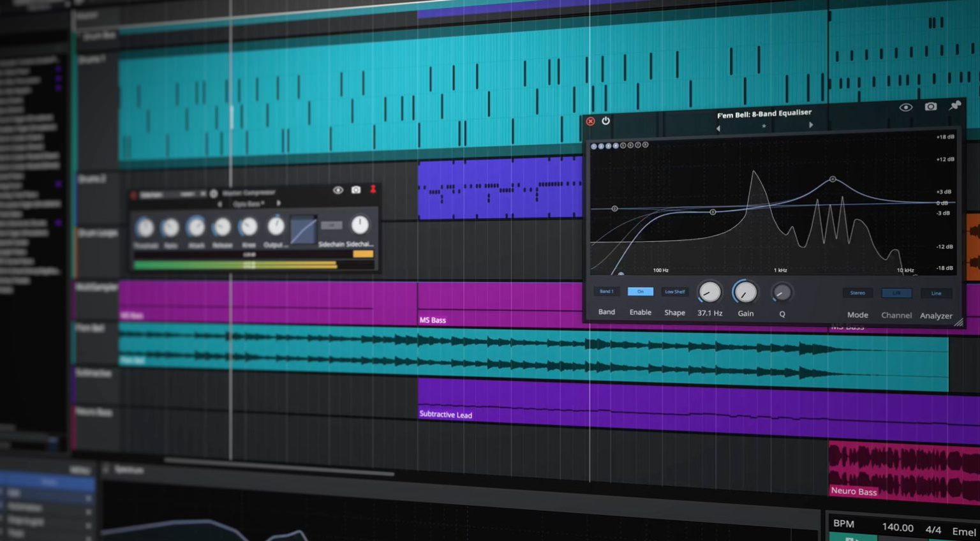
Task: Toggle the eye icon on the Master Compressor
Action: pos(338,189)
